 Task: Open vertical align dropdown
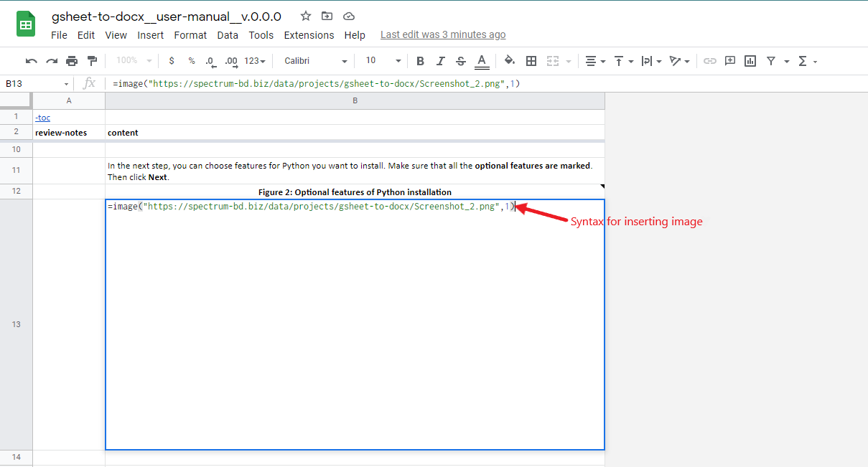(x=623, y=61)
